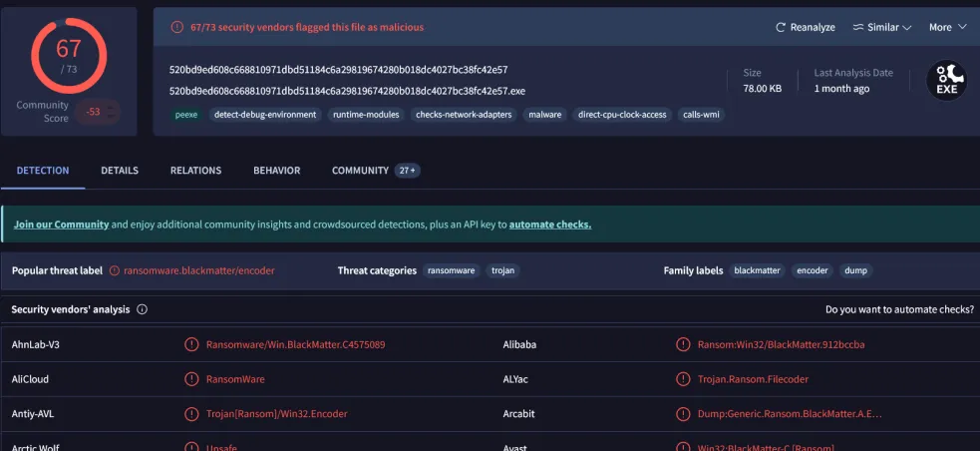Viewport: 980px width, 451px height.
Task: Click the AliCloud detection alert icon
Action: click(x=191, y=379)
